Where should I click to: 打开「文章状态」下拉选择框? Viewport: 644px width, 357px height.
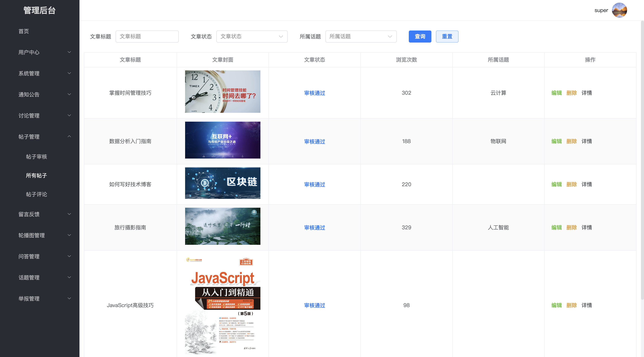[252, 36]
